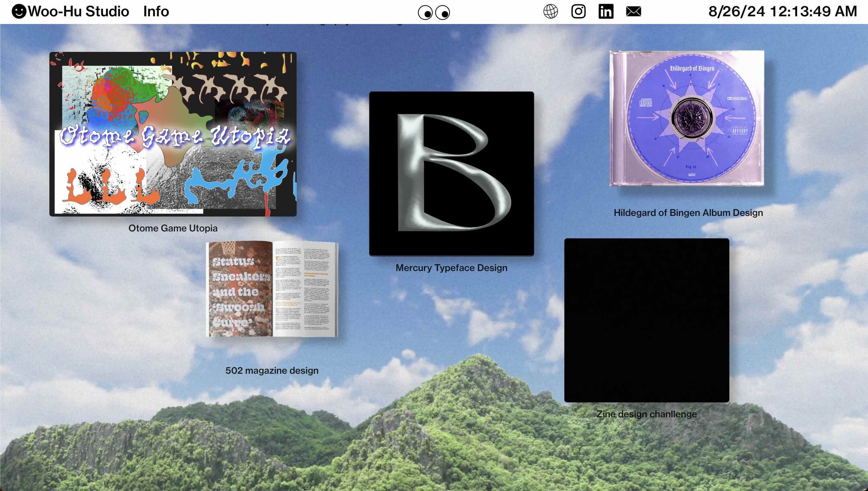
Task: Click the left googly eye icon
Action: [x=425, y=13]
